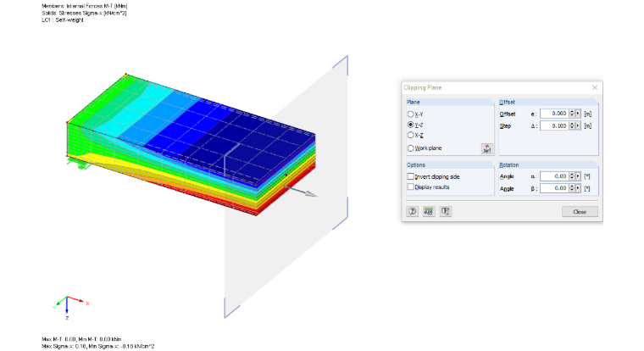644x351 pixels.
Task: Select the Work plane radio option
Action: [410, 148]
